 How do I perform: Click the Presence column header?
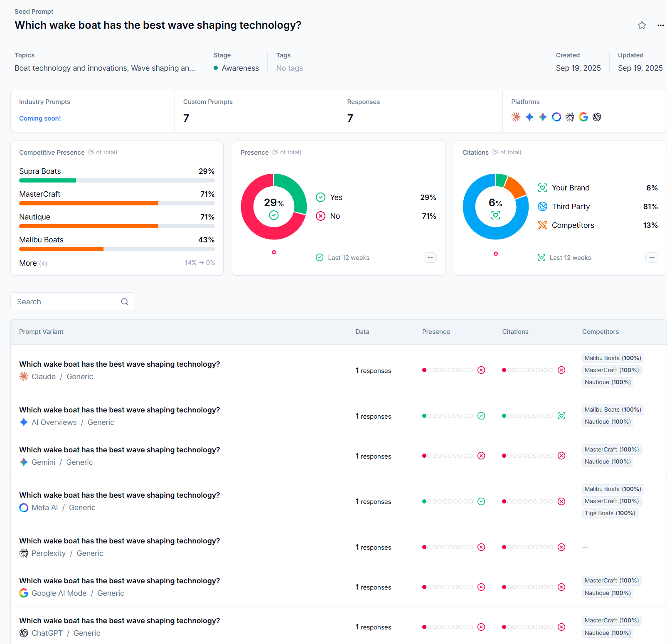pos(436,332)
